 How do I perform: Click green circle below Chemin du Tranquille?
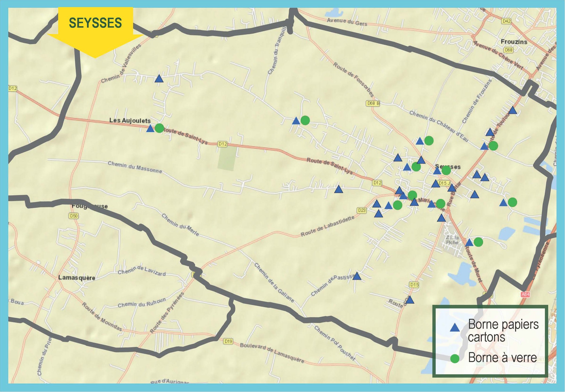tap(305, 120)
